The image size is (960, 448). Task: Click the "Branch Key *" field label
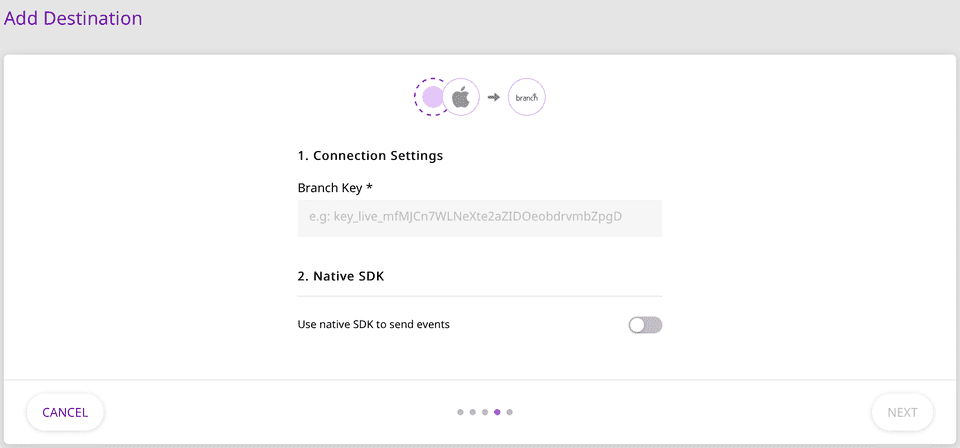[335, 188]
